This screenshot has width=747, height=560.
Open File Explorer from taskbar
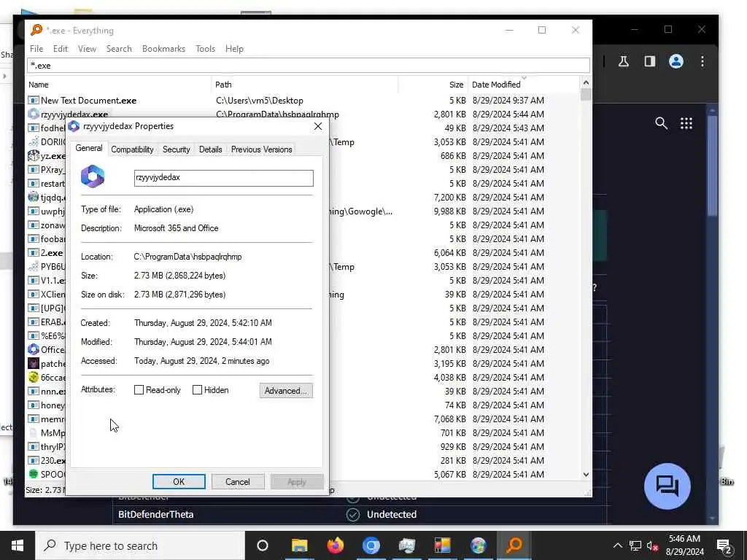point(300,545)
